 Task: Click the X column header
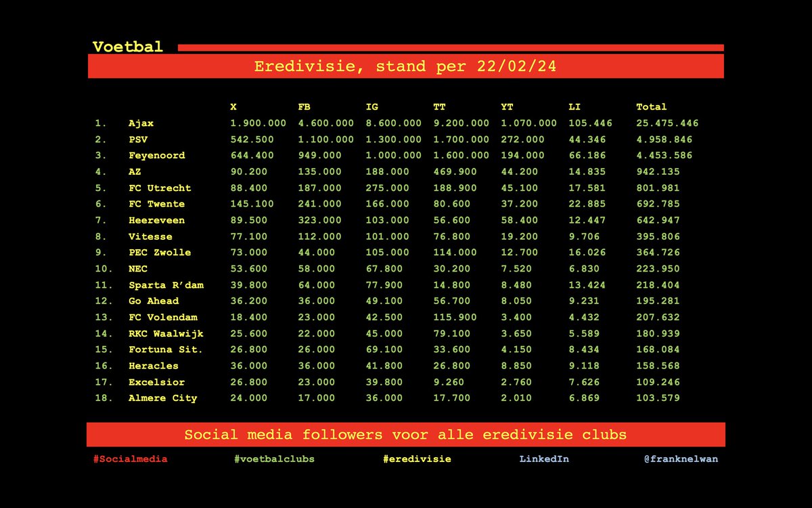[233, 107]
